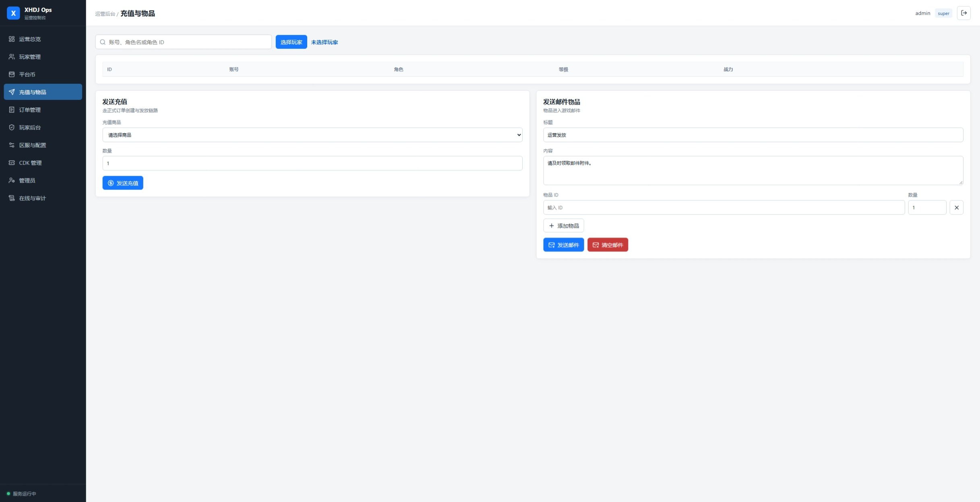Click the logout icon at top right
Image resolution: width=980 pixels, height=502 pixels.
[964, 13]
